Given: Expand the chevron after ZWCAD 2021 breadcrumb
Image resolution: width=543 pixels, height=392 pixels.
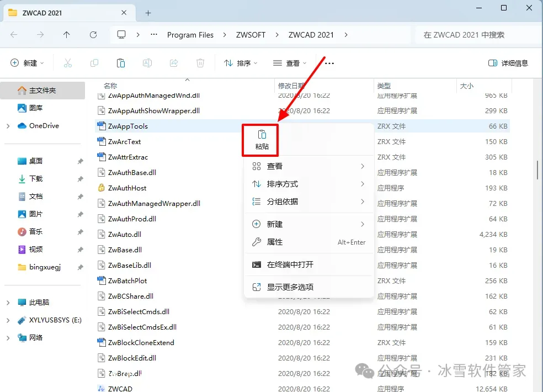Looking at the screenshot, I should pos(346,35).
